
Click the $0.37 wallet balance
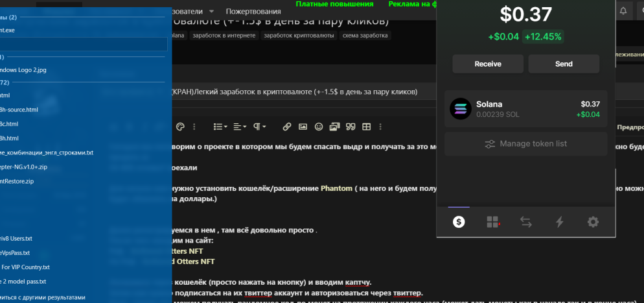(x=525, y=15)
